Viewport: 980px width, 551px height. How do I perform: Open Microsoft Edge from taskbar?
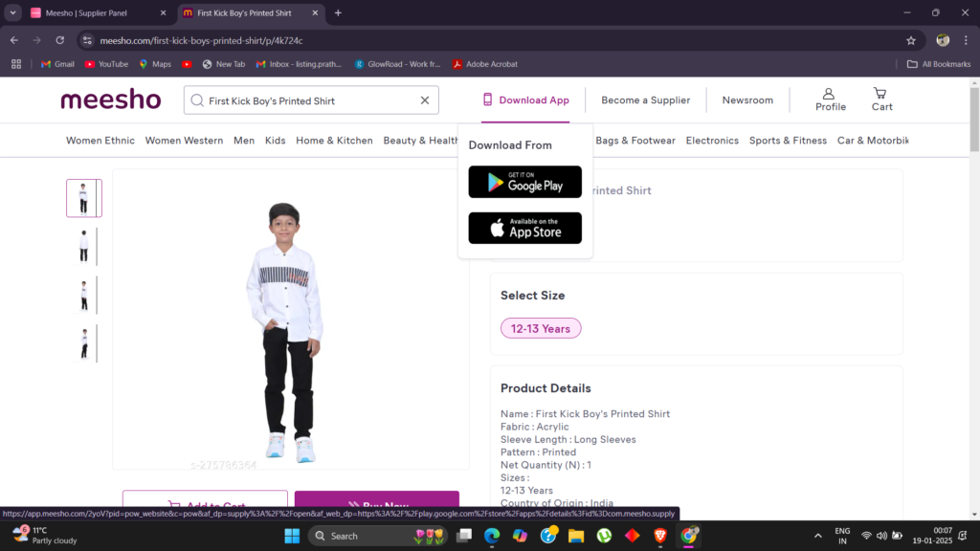(x=492, y=536)
